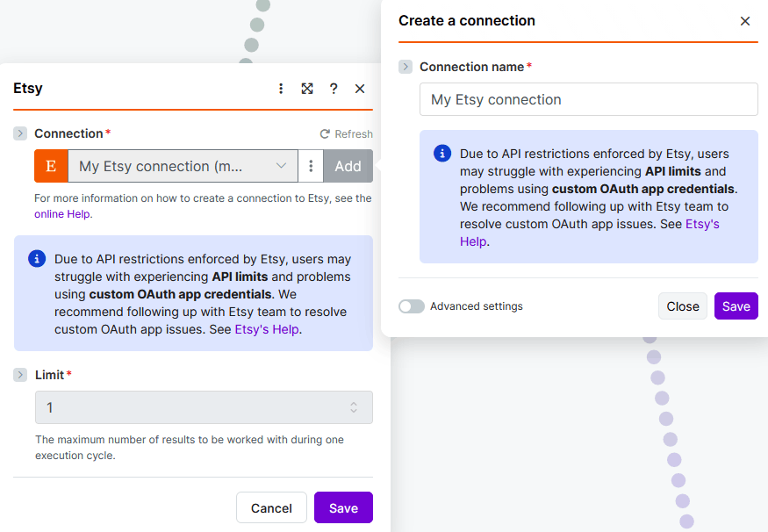The width and height of the screenshot is (768, 532).
Task: Click the info icon in the Etsy panel notice
Action: (x=37, y=258)
